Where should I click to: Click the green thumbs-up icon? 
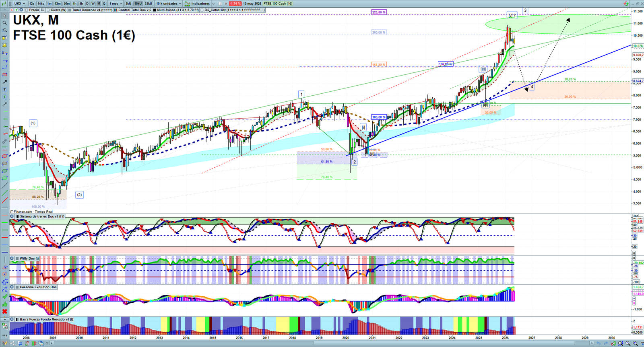(x=4, y=304)
